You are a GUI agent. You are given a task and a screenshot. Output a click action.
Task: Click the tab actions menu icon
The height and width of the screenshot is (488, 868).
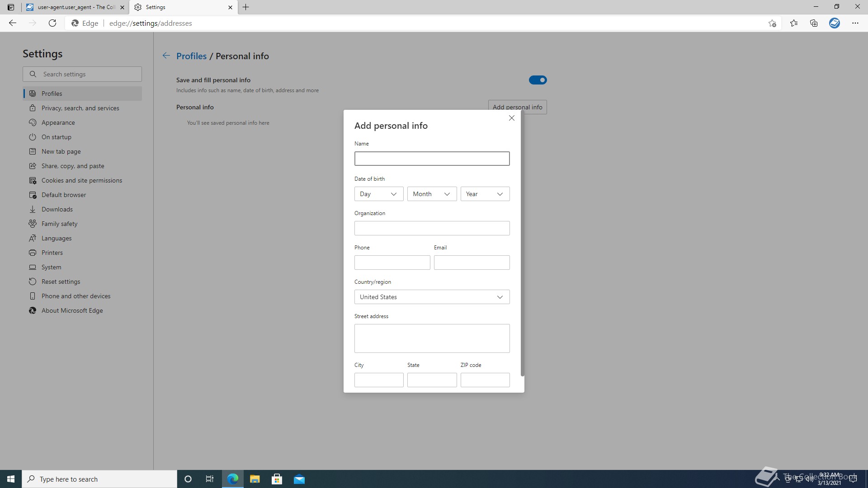11,7
